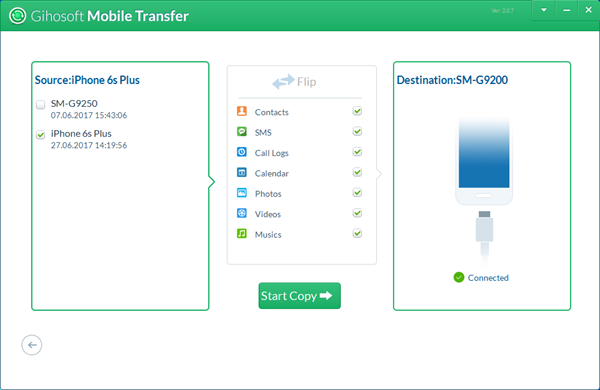Open the title bar dropdown menu arrow
This screenshot has width=600, height=390.
544,10
